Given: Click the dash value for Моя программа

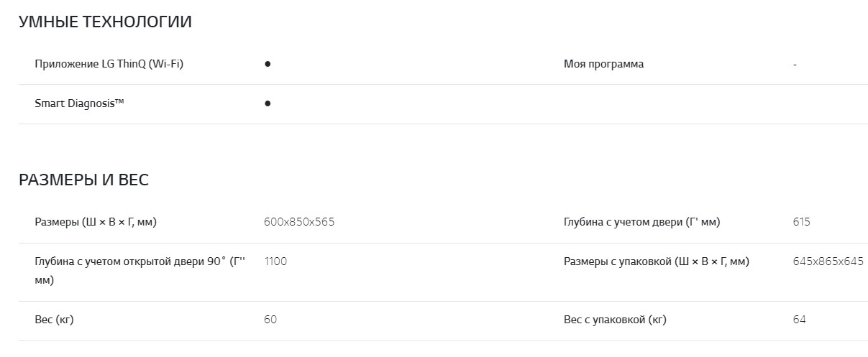Looking at the screenshot, I should pos(795,65).
